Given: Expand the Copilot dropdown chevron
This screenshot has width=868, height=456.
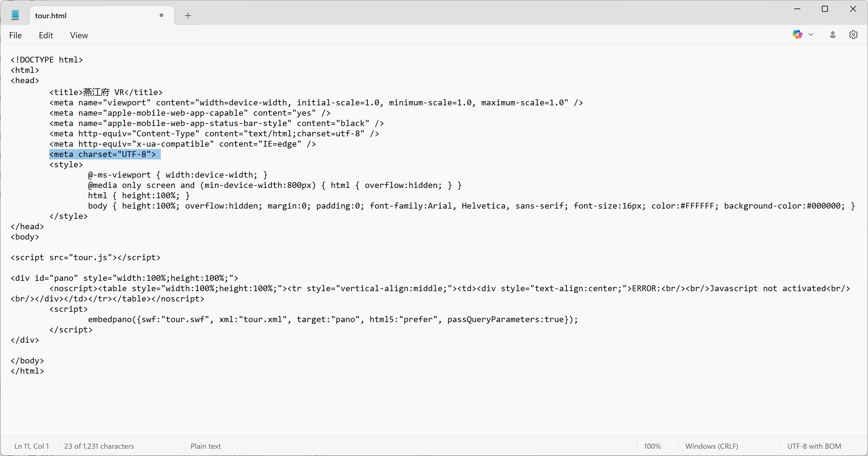Looking at the screenshot, I should click(x=811, y=34).
